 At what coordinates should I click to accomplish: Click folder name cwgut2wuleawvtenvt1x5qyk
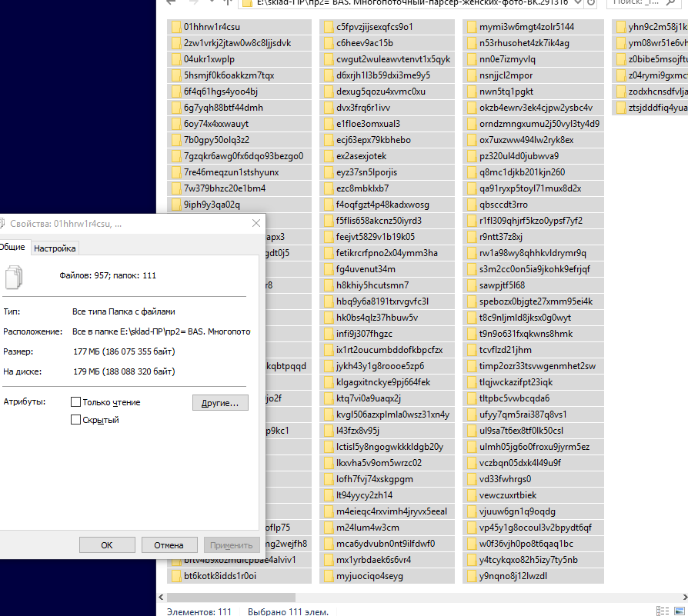pos(393,60)
